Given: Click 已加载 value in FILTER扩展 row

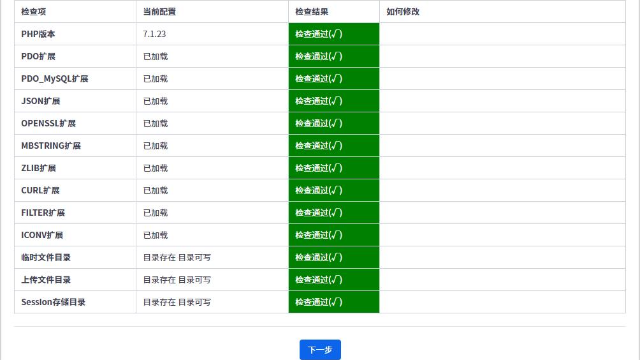Looking at the screenshot, I should 156,213.
